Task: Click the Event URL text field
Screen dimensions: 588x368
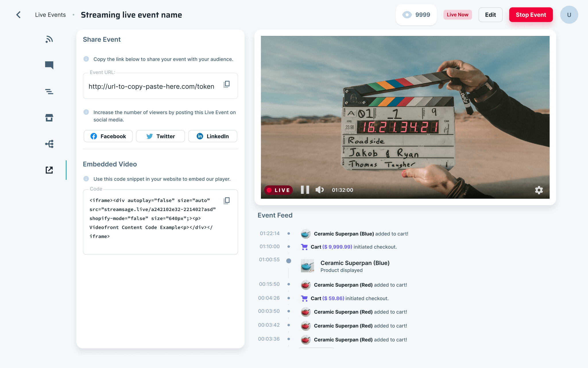Action: (160, 86)
